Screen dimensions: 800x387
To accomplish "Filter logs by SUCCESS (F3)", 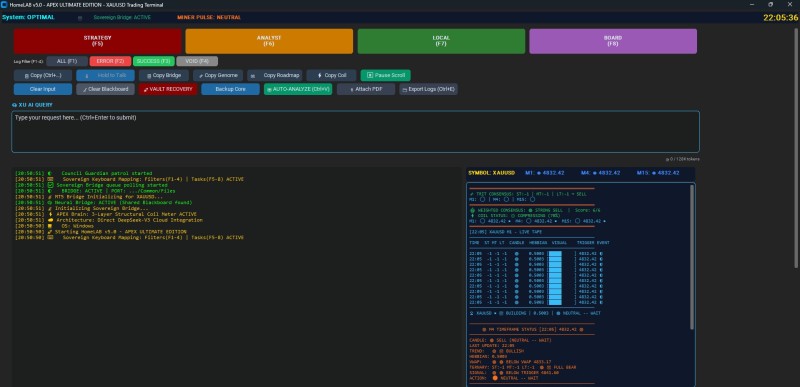I will click(x=154, y=61).
